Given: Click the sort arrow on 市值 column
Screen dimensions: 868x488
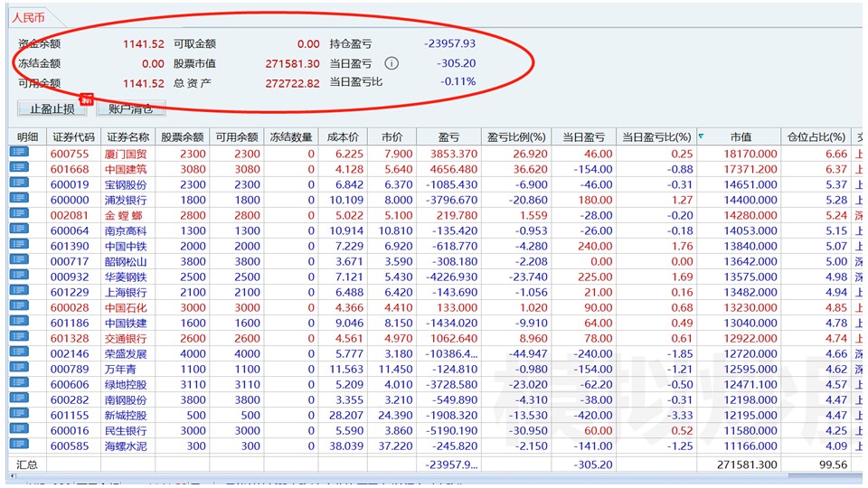Looking at the screenshot, I should pos(702,136).
